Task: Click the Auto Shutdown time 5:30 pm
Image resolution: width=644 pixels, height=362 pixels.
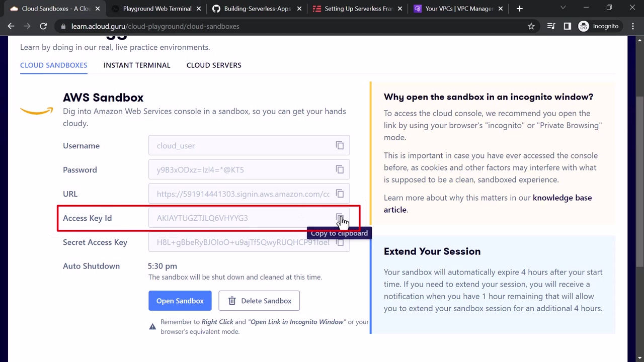Action: [x=163, y=266]
